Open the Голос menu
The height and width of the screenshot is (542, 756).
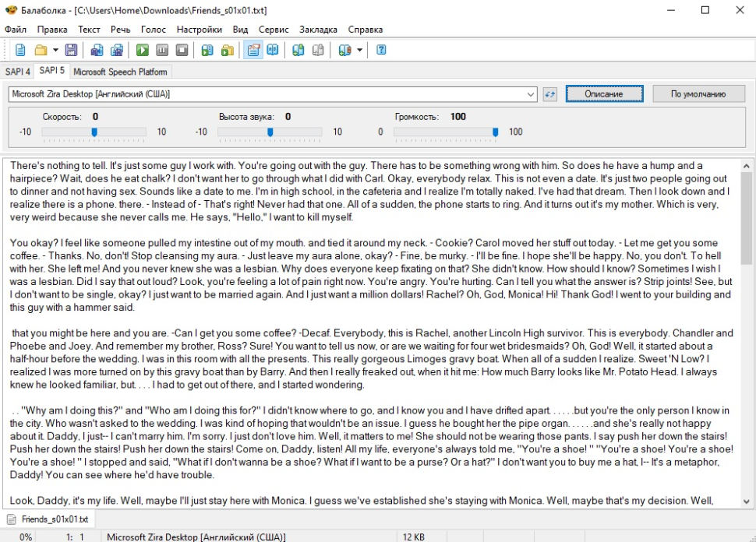pos(154,30)
